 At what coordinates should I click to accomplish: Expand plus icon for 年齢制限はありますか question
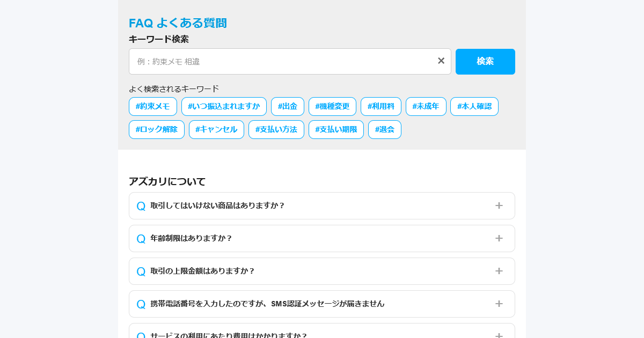pos(499,238)
